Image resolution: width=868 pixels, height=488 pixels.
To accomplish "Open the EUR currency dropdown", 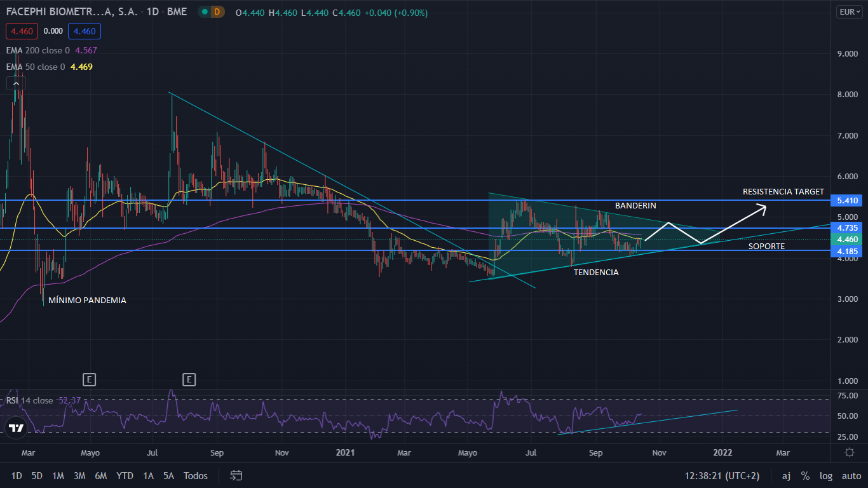I will [850, 12].
